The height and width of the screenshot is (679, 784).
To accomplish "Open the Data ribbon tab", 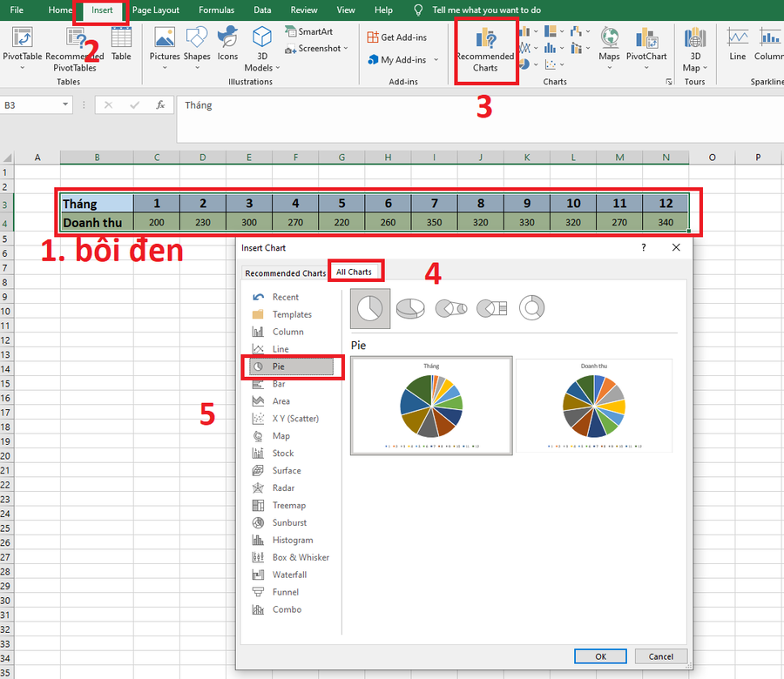I will point(262,10).
